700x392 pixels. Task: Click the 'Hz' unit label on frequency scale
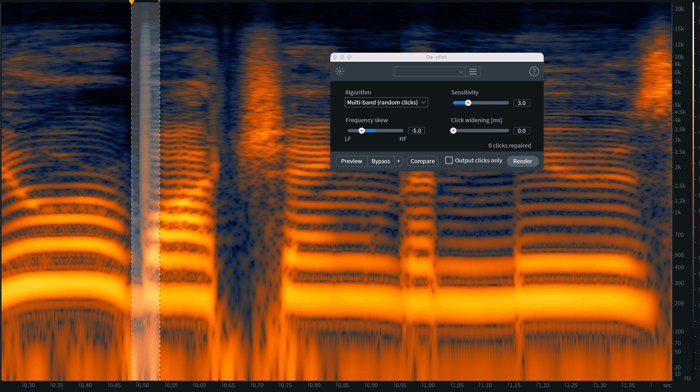(688, 378)
